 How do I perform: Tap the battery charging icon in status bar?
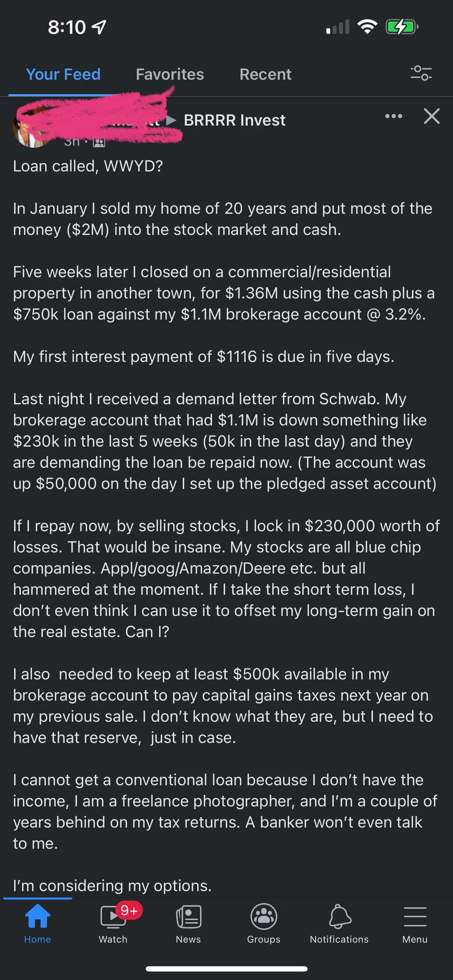(x=401, y=27)
